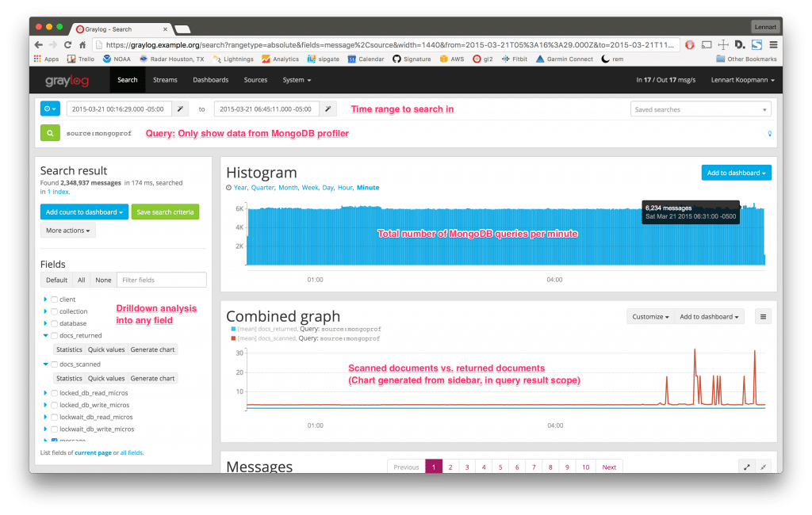Click the expand messages arrows icon

pos(746,467)
